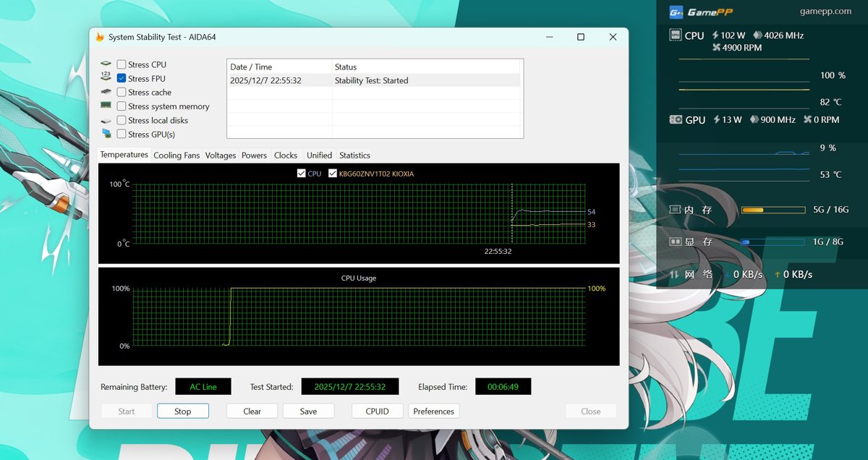The height and width of the screenshot is (460, 868).
Task: Select the Voltages tab
Action: click(221, 156)
